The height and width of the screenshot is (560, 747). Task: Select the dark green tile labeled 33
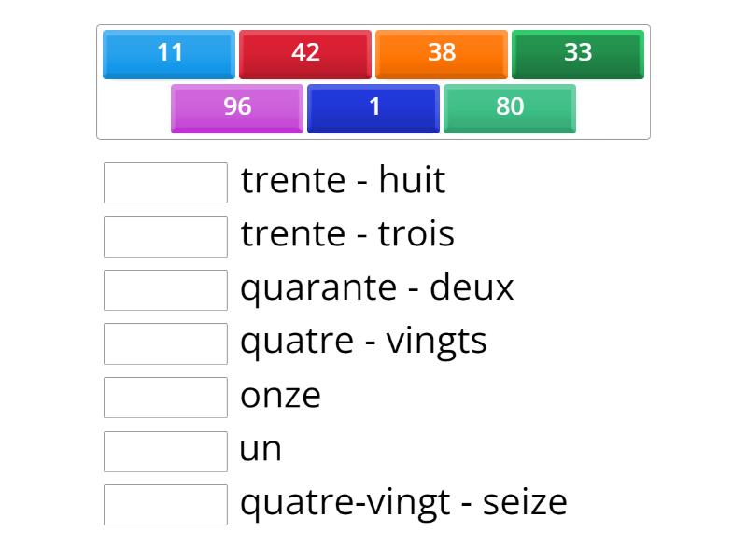click(x=577, y=53)
